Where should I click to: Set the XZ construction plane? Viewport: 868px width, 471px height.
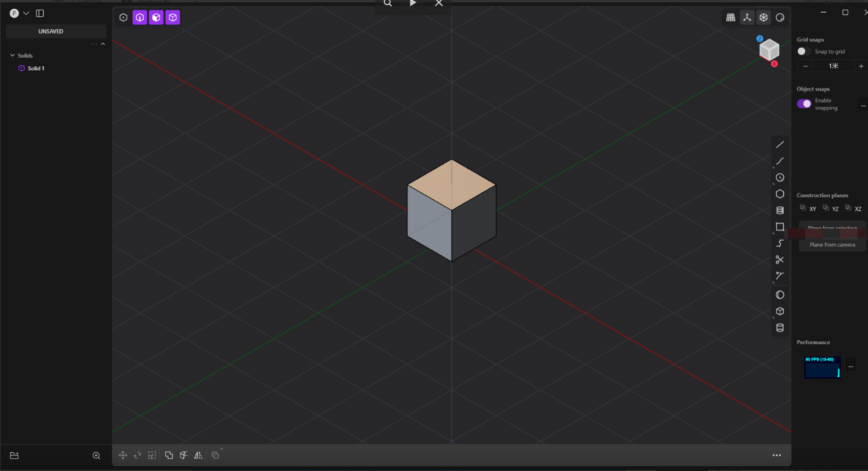[853, 208]
